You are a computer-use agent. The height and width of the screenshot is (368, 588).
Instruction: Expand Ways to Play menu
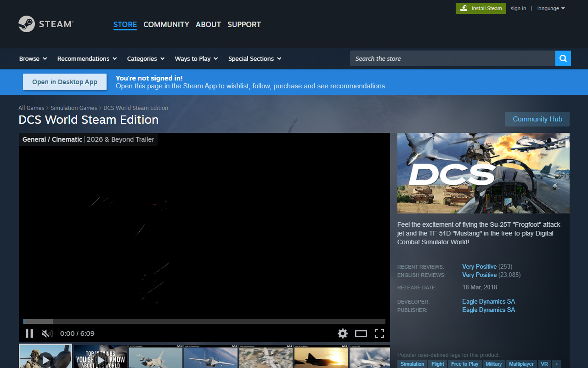(196, 58)
